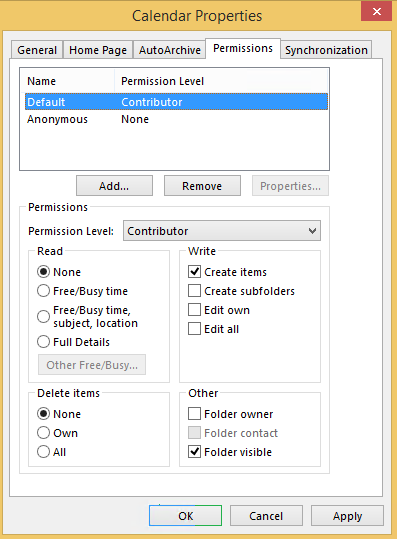Click the Add... button
The image size is (397, 539).
pyautogui.click(x=114, y=186)
